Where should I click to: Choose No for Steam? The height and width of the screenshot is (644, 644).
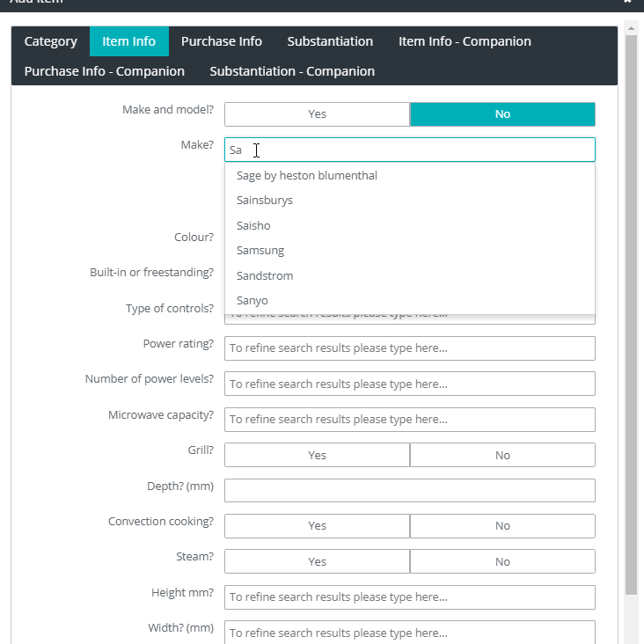click(x=502, y=561)
